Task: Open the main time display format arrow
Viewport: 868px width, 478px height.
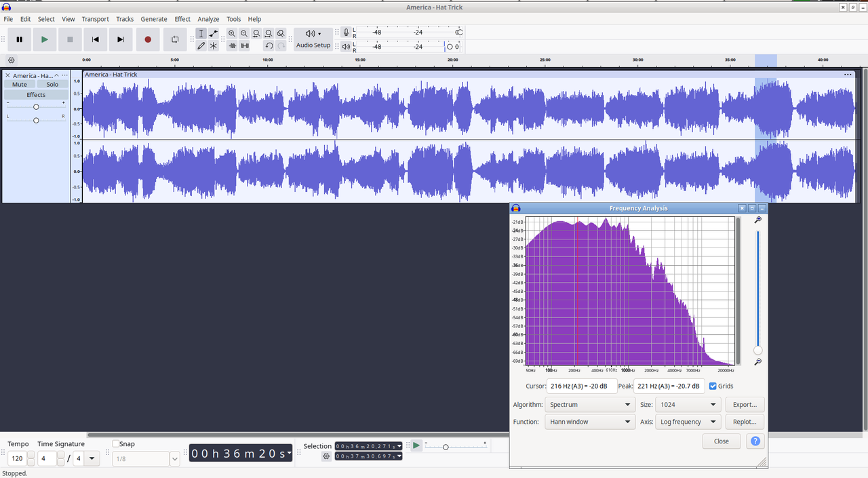Action: point(290,452)
